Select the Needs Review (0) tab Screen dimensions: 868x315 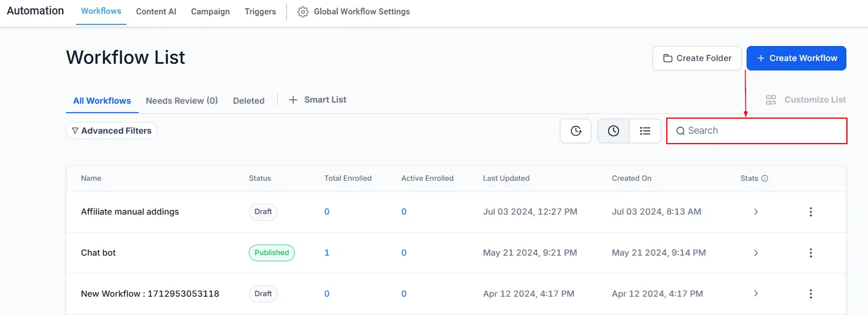click(182, 101)
